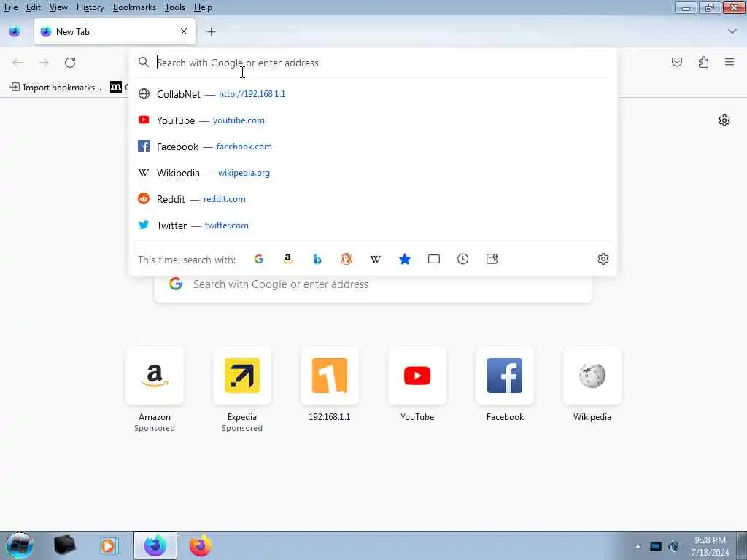Image resolution: width=747 pixels, height=560 pixels.
Task: Open the View menu
Action: click(58, 7)
